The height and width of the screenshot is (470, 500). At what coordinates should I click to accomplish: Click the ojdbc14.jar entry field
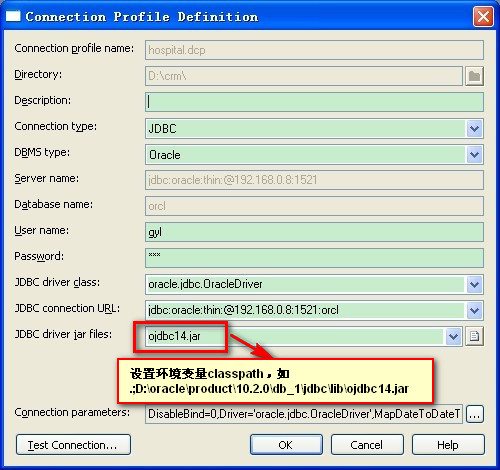coord(295,337)
